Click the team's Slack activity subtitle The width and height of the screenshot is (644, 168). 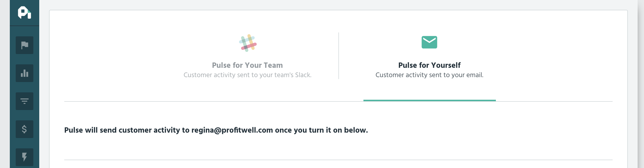(x=247, y=75)
